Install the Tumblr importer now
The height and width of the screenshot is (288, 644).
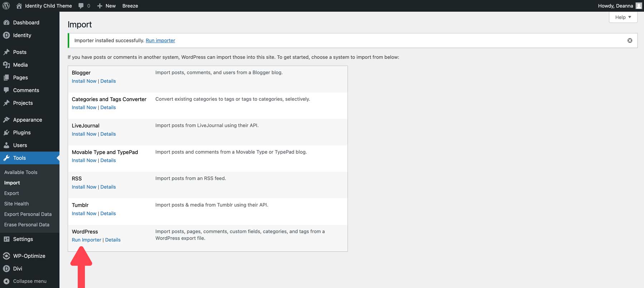click(x=84, y=213)
